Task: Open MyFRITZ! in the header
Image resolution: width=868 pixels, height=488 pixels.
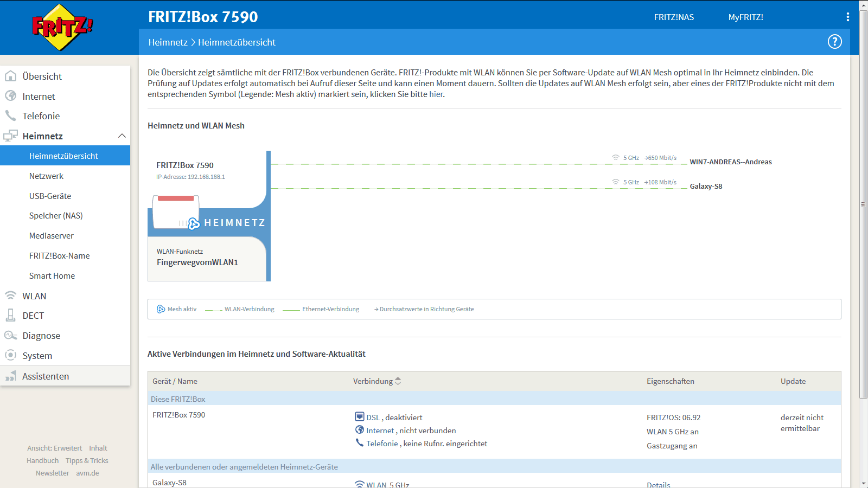Action: (746, 17)
